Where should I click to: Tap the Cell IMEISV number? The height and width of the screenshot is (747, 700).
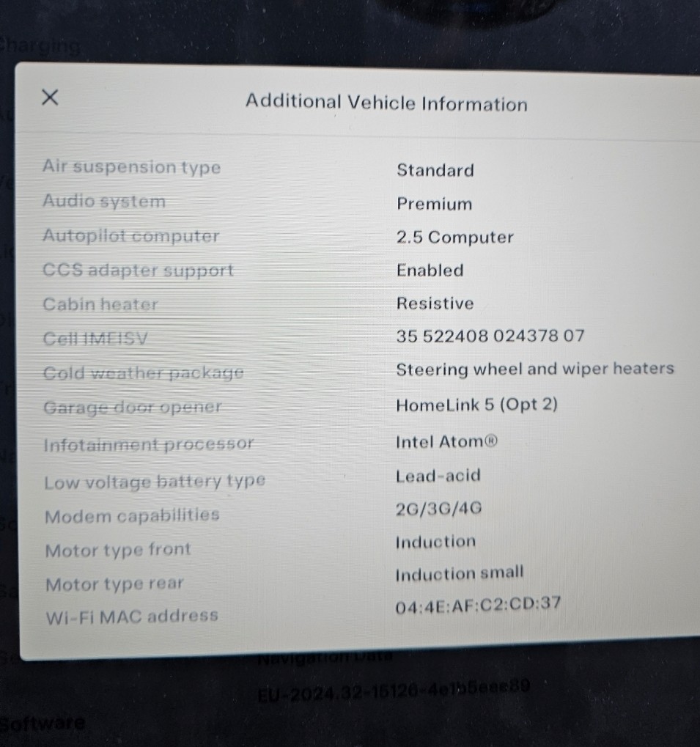[x=490, y=336]
